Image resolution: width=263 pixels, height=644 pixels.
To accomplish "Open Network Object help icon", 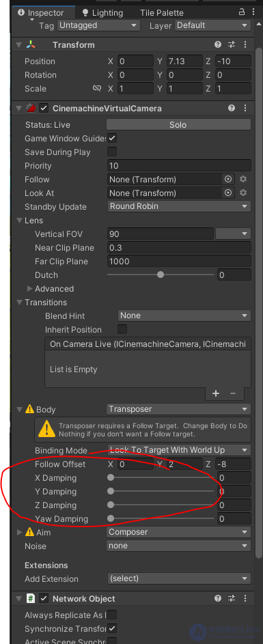I will click(218, 598).
